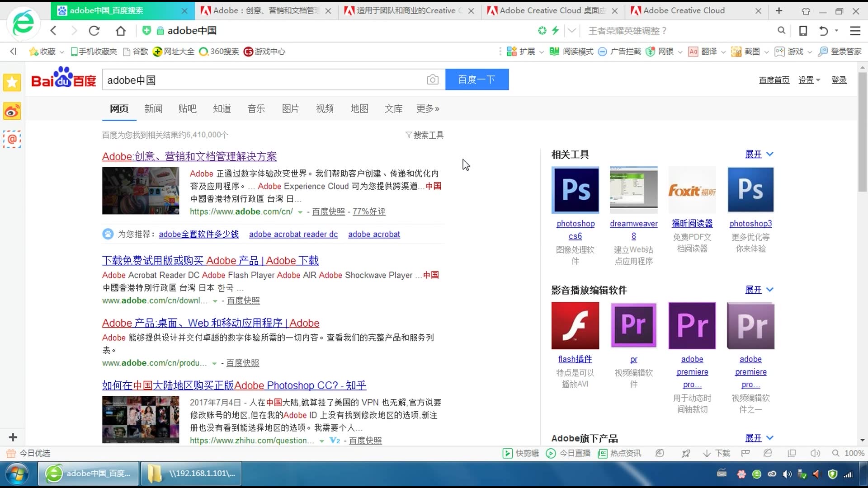
Task: Select the 地图 search tab
Action: [359, 108]
